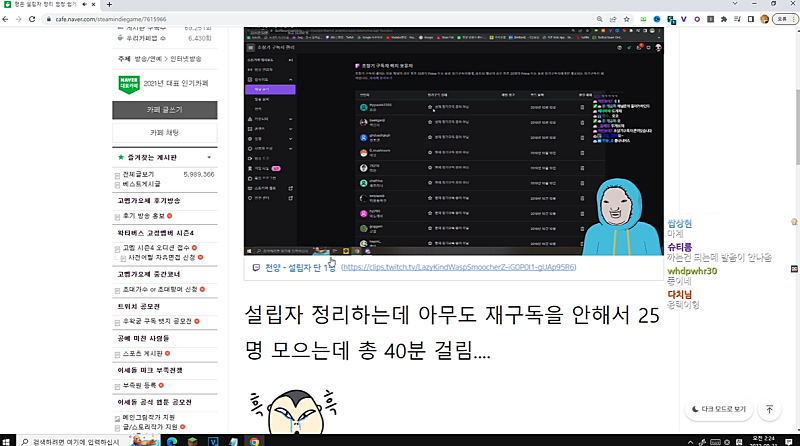Click the 천양 - 설립자 단 1명 clip title

coord(300,267)
